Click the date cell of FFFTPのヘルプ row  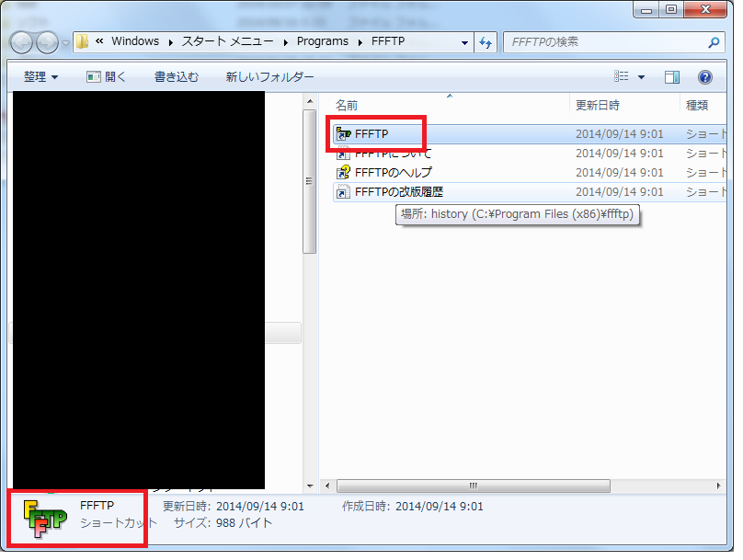pyautogui.click(x=620, y=173)
